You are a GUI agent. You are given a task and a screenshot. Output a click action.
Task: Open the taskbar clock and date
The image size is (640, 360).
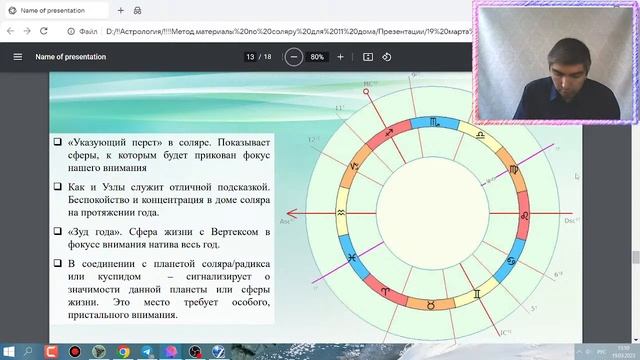tap(623, 351)
